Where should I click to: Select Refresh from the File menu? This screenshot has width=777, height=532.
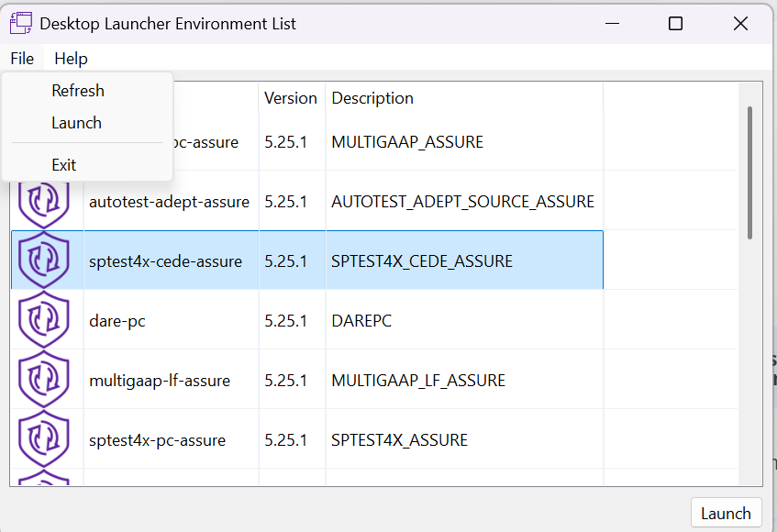tap(78, 90)
